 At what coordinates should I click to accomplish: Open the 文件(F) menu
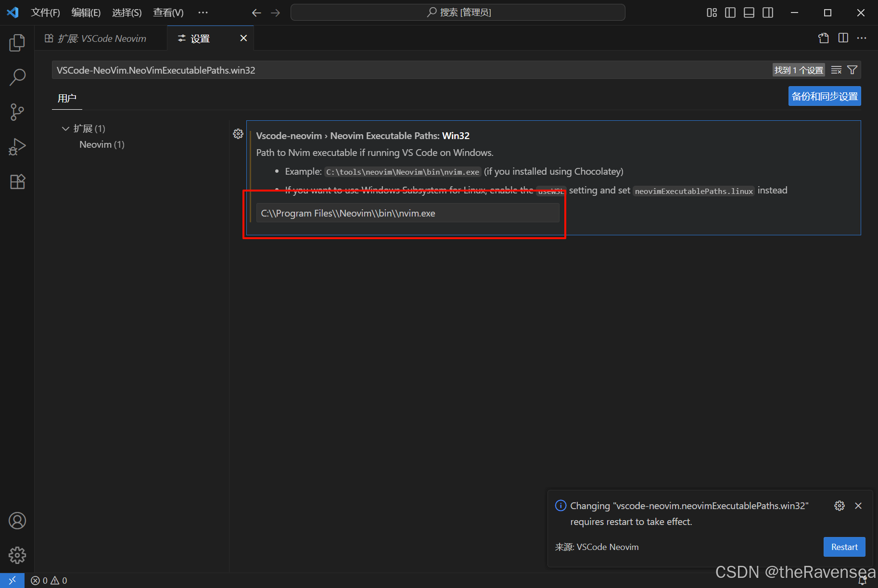pyautogui.click(x=45, y=13)
